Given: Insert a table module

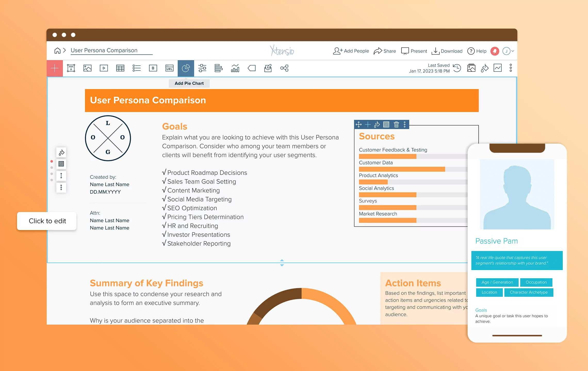Looking at the screenshot, I should (x=120, y=68).
